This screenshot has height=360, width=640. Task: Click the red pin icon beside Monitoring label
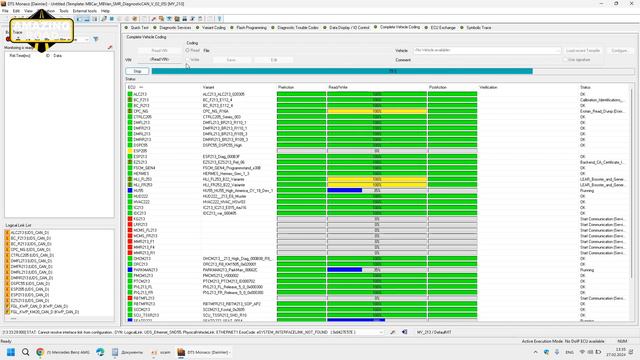point(109,48)
